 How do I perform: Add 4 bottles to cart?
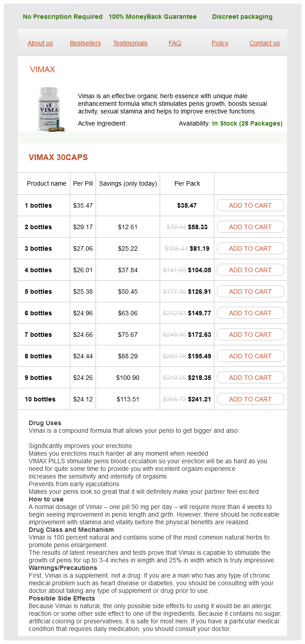250,270
